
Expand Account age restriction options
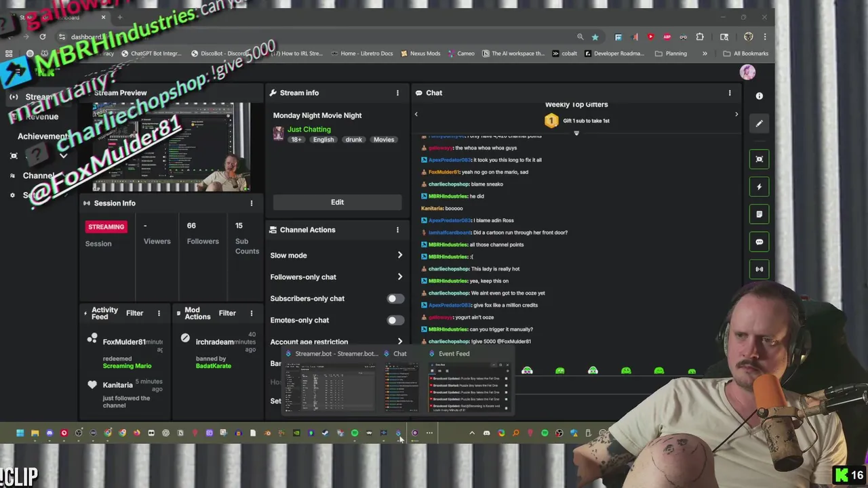click(x=399, y=342)
